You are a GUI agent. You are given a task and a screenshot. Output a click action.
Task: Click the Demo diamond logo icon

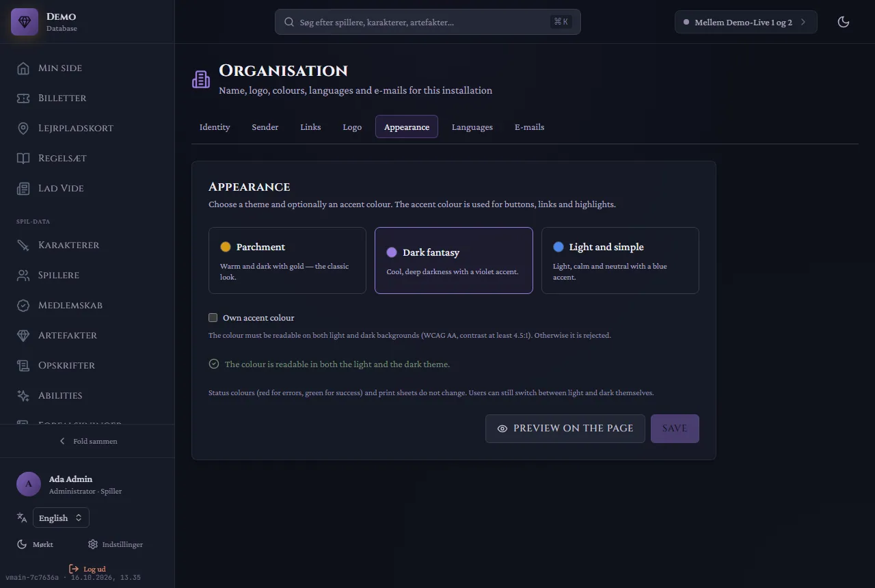point(25,22)
